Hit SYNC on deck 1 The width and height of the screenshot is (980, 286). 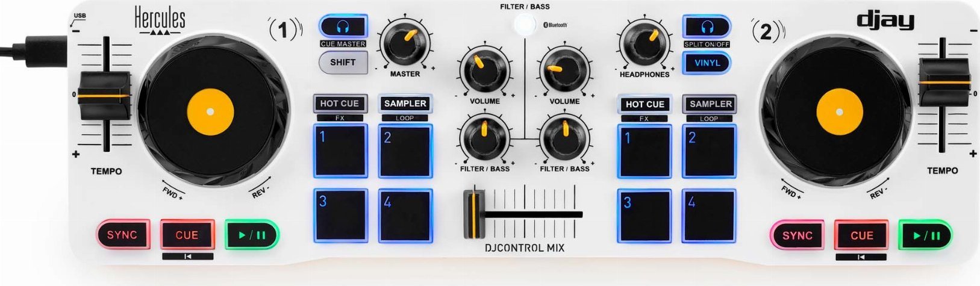coord(122,235)
